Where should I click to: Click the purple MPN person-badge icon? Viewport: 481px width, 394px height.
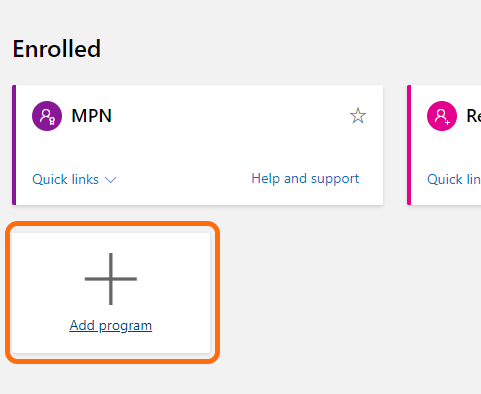point(47,116)
